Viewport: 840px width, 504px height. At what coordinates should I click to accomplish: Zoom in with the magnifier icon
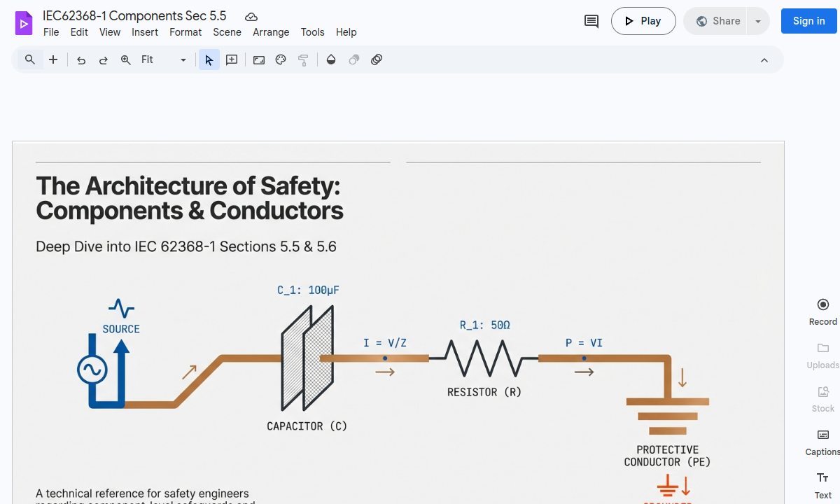125,59
